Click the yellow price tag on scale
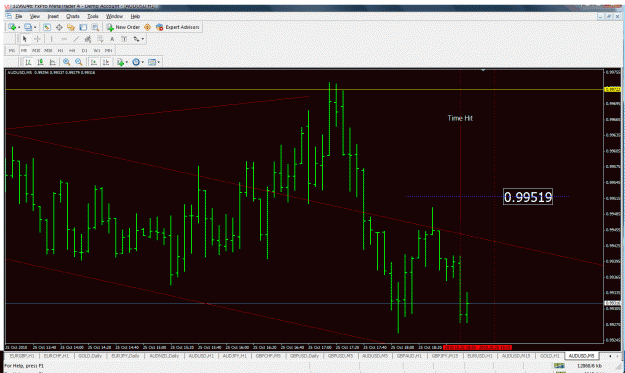This screenshot has width=625, height=373. 612,89
